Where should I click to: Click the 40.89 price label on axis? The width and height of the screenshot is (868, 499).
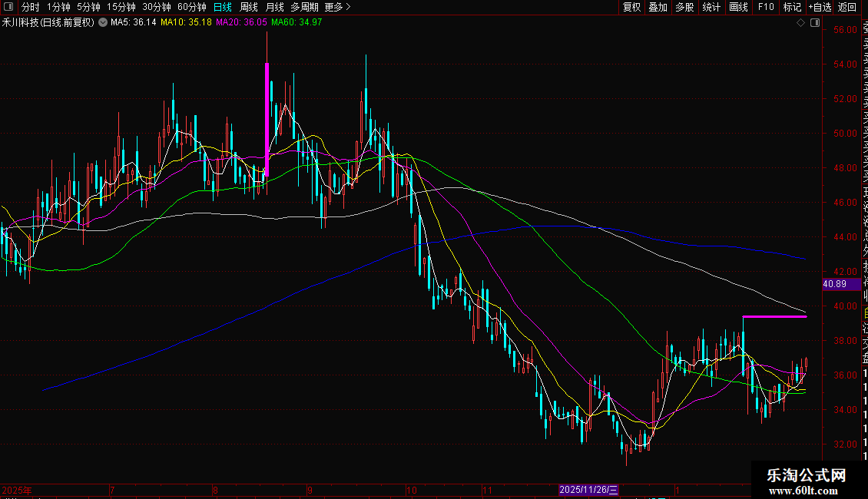(835, 284)
